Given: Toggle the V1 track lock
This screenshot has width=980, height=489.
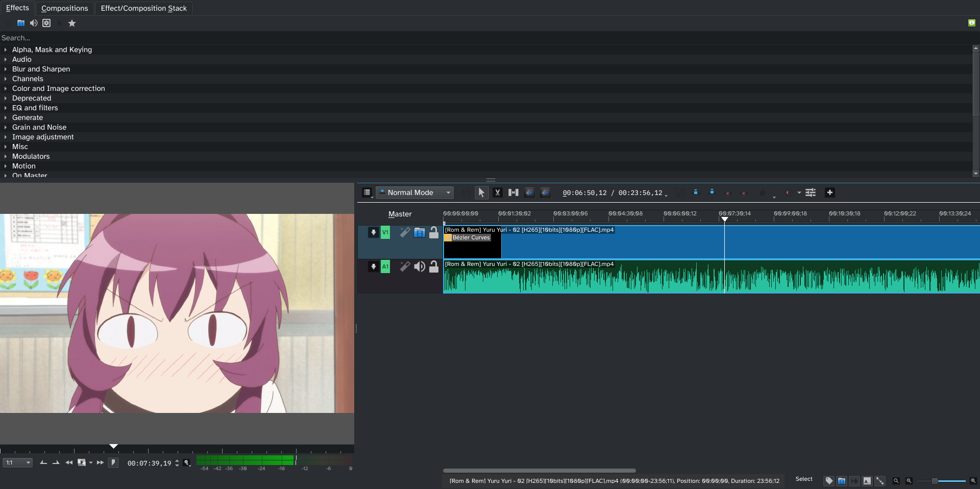Looking at the screenshot, I should point(434,232).
